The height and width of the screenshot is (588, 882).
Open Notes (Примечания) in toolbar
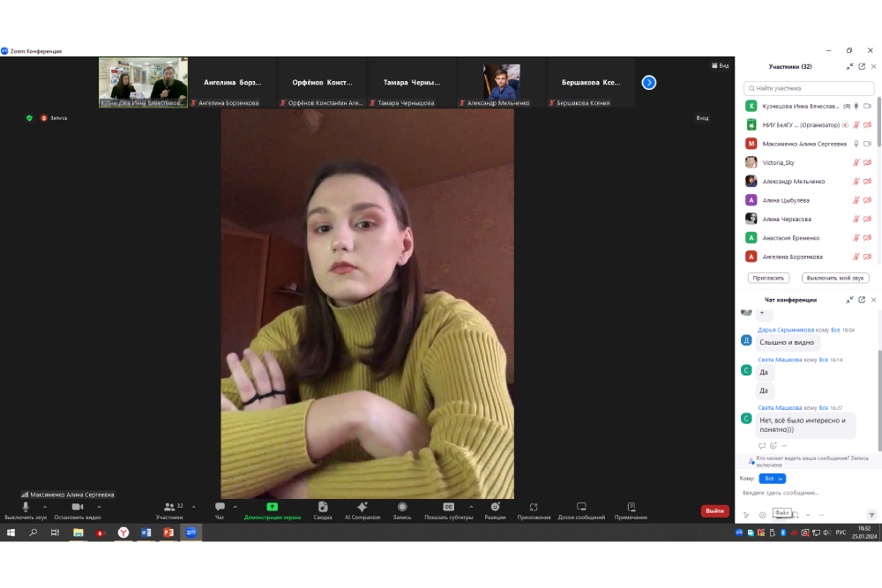631,508
